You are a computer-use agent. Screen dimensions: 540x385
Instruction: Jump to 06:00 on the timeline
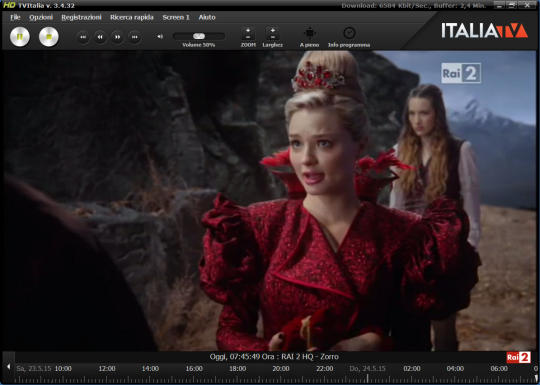pos(499,368)
